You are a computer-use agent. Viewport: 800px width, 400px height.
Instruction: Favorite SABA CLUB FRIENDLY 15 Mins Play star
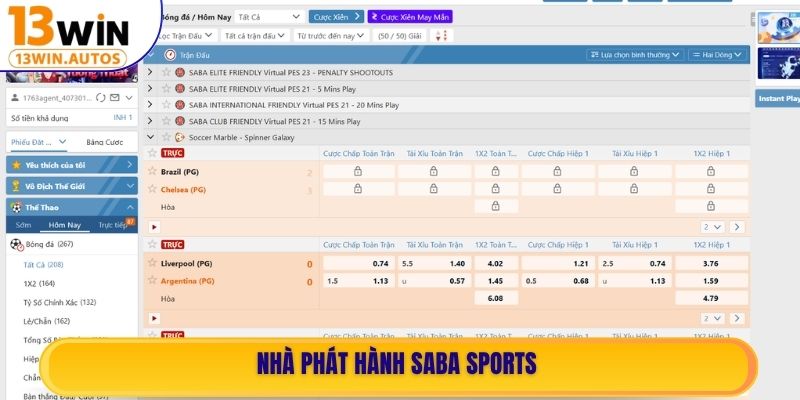166,121
